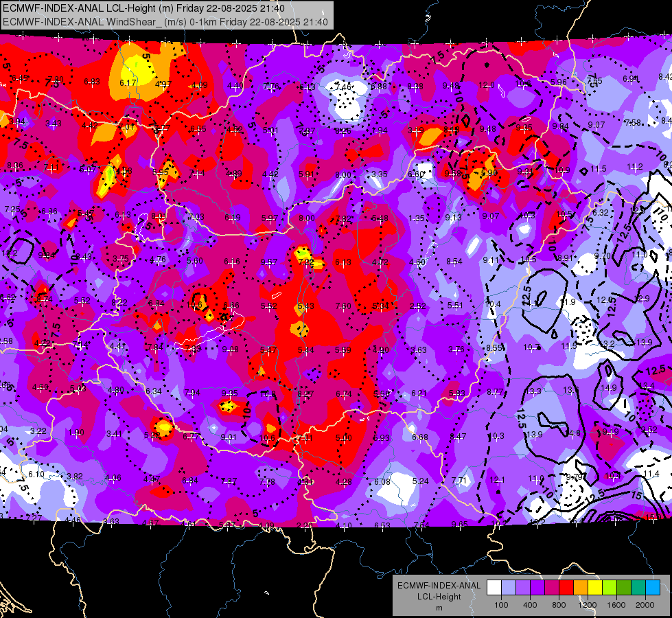The height and width of the screenshot is (618, 672).
Task: Click the grid value '12.1'
Action: (x=497, y=480)
